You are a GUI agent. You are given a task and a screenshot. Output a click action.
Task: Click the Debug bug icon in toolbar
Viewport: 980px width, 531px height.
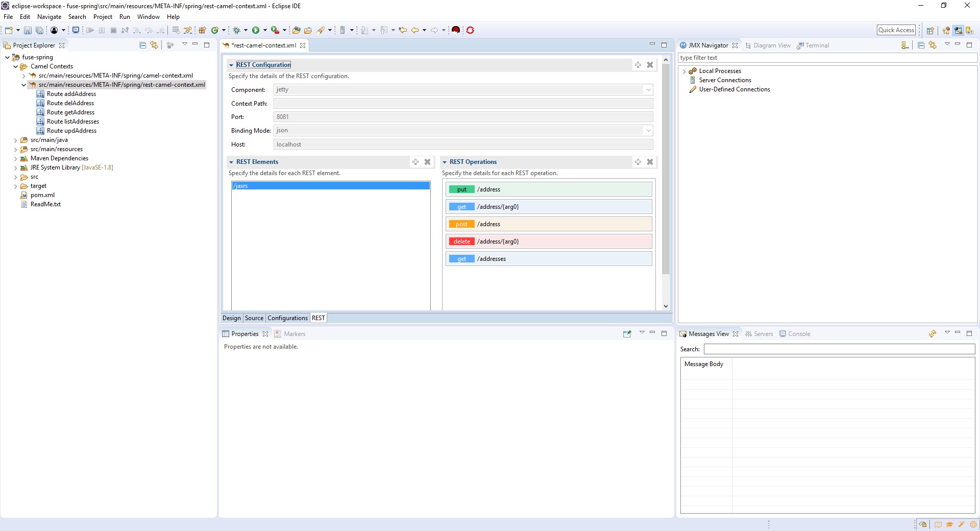click(236, 31)
